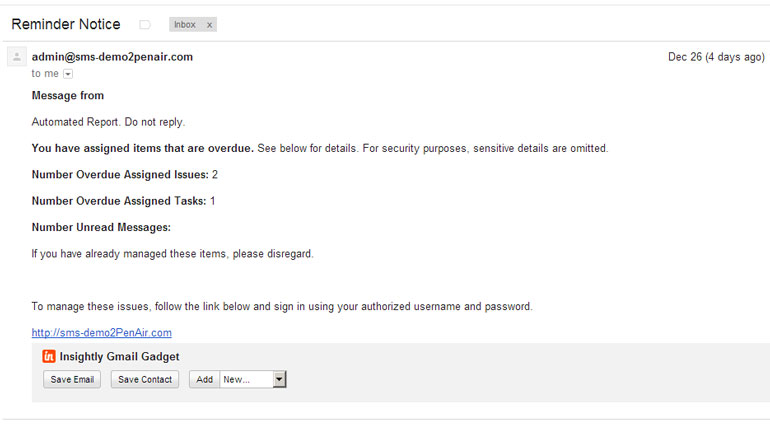Select sender admin@sms-demo2penair.com
770x425 pixels.
[x=112, y=57]
